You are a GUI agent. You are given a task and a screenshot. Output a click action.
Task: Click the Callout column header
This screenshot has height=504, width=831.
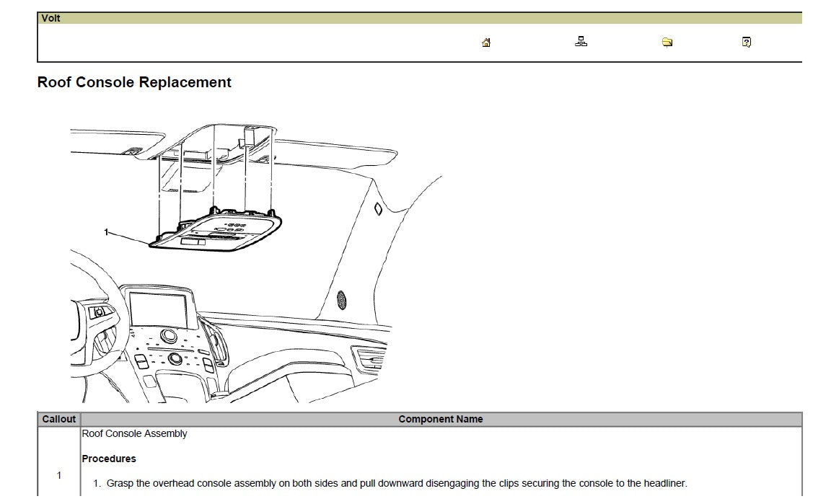pyautogui.click(x=59, y=419)
